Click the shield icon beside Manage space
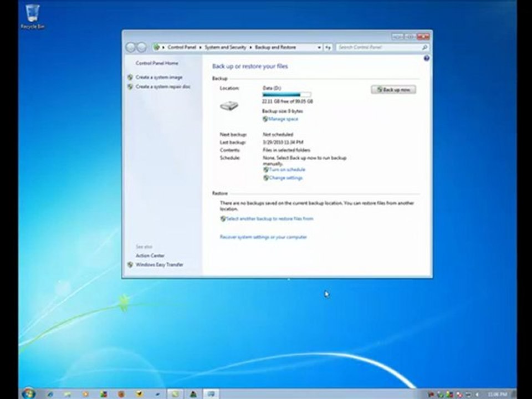This screenshot has width=532, height=399. pyautogui.click(x=265, y=119)
